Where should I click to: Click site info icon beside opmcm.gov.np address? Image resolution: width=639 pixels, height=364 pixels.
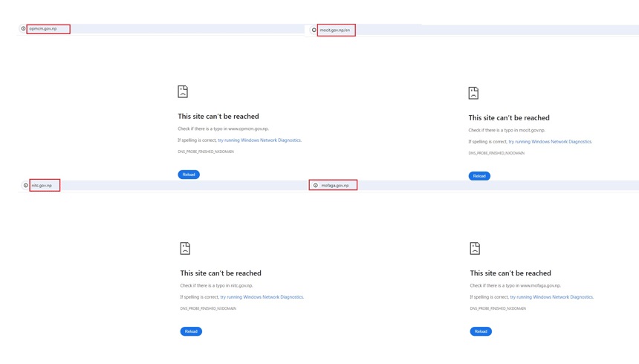pos(23,29)
